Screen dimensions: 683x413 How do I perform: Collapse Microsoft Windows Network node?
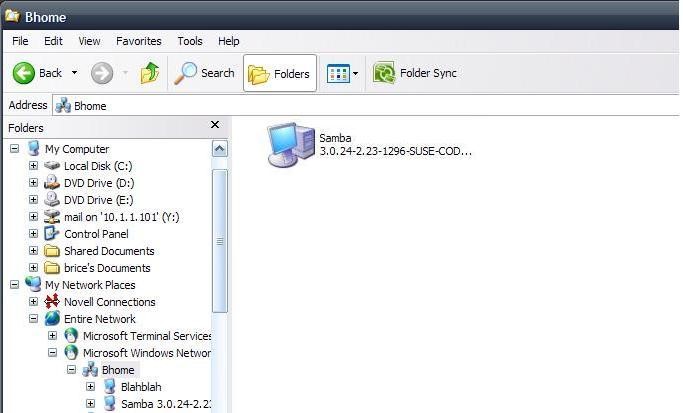click(52, 352)
